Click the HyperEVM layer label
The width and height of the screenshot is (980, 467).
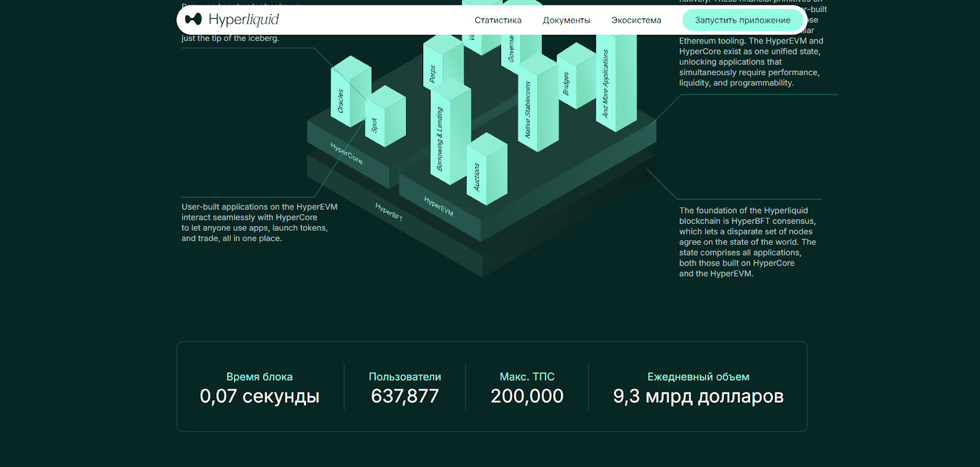pos(439,206)
